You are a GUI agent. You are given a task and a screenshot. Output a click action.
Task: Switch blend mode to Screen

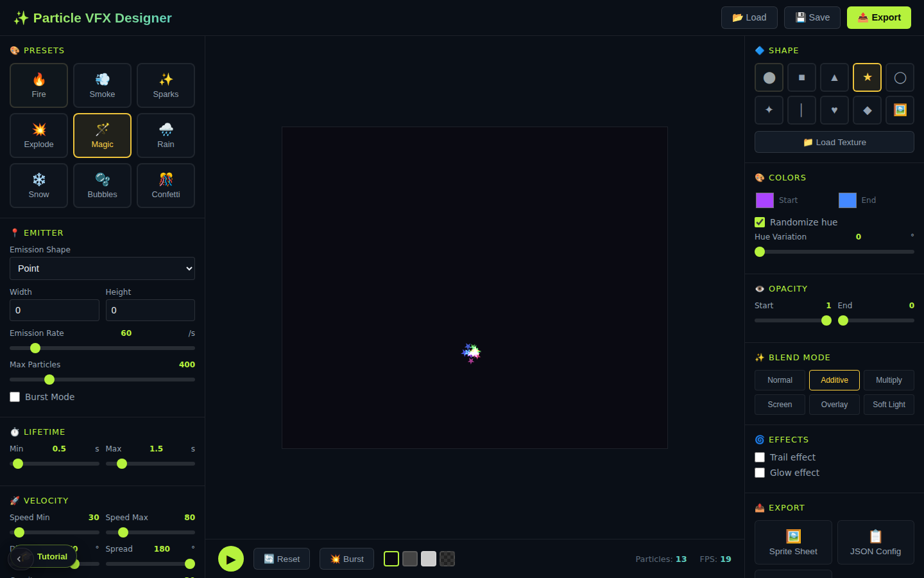780,405
